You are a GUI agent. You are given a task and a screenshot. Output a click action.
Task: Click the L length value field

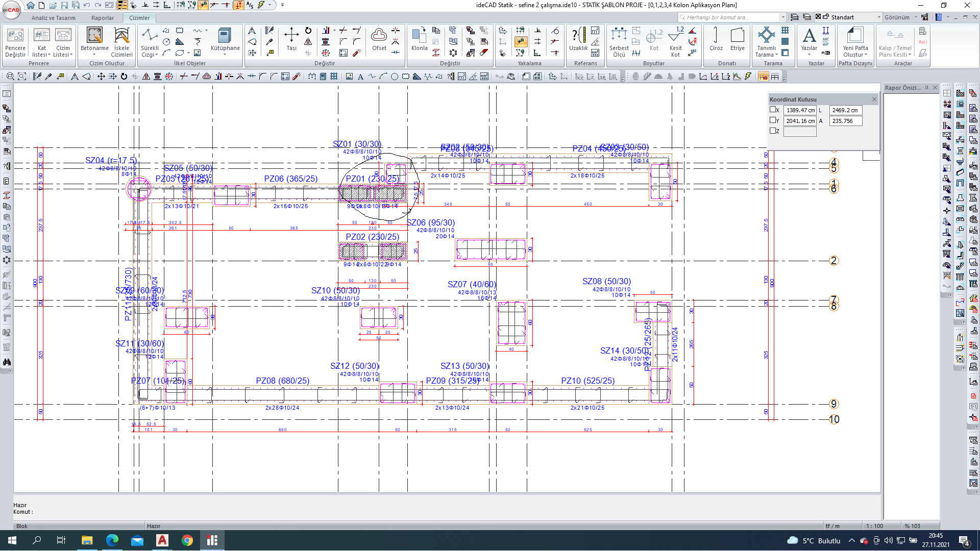coord(846,110)
